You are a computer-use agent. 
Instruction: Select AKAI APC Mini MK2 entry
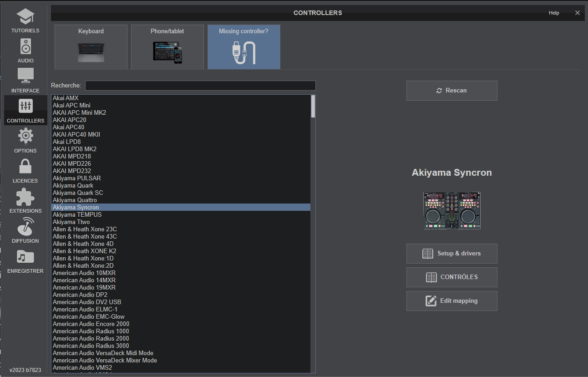[181, 112]
